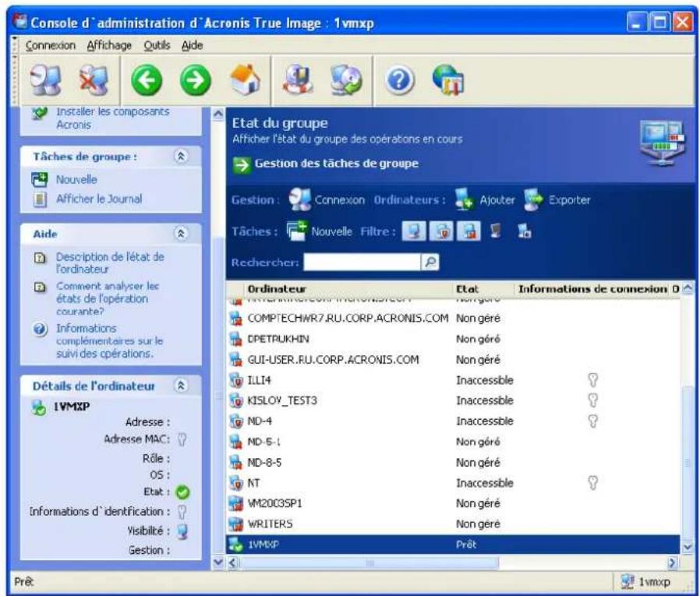Open Description de l'état de l'ordinateur help

110,263
